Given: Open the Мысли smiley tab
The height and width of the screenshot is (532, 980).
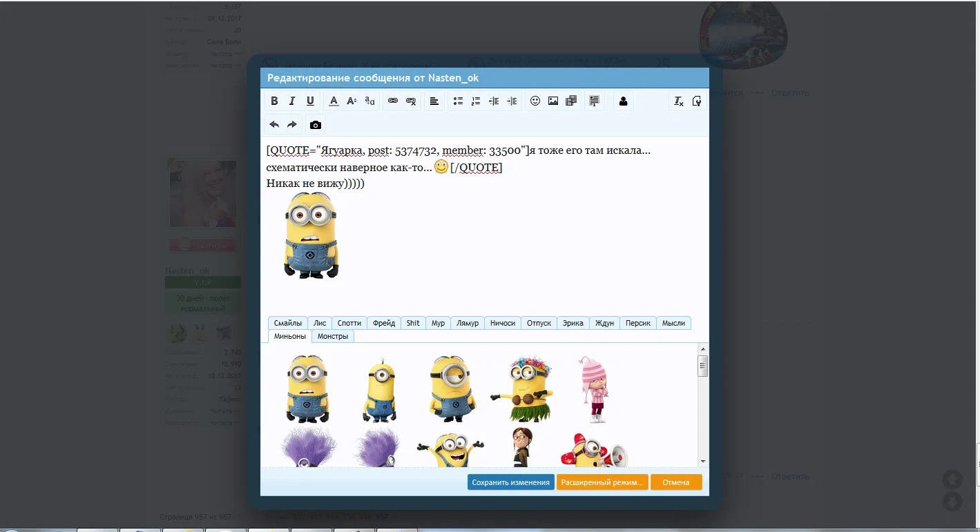Looking at the screenshot, I should [673, 323].
